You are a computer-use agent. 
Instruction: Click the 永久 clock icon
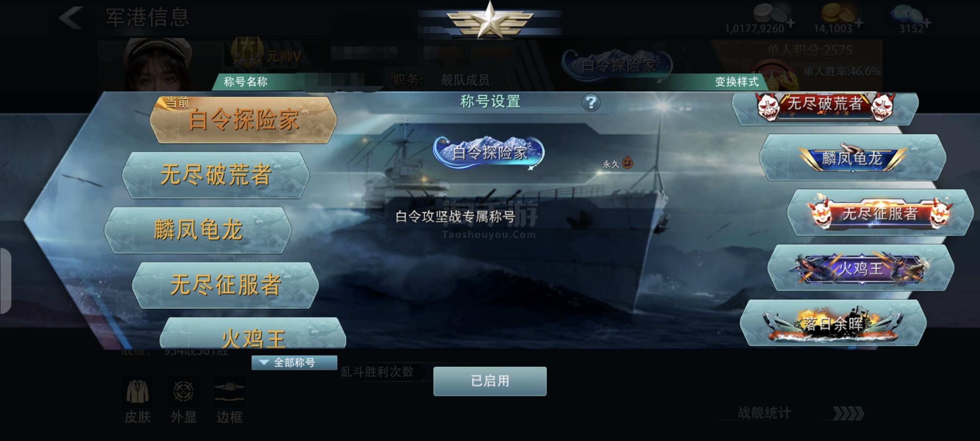pyautogui.click(x=627, y=163)
